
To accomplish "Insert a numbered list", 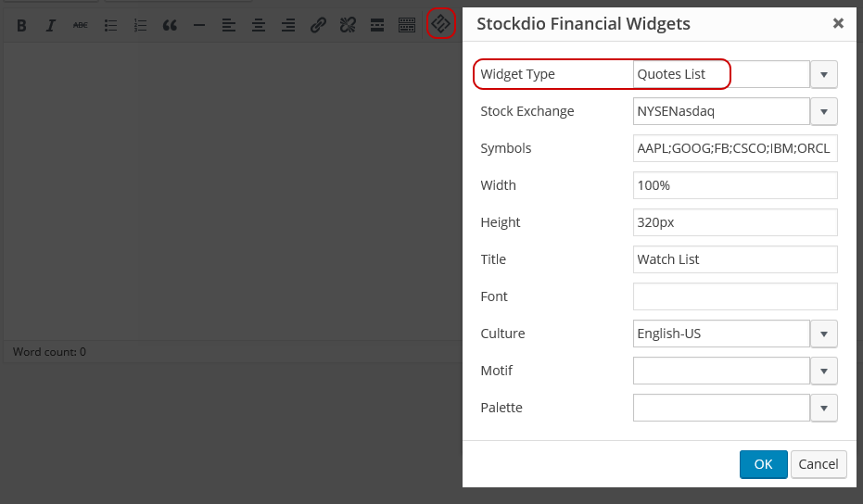I will pos(140,25).
